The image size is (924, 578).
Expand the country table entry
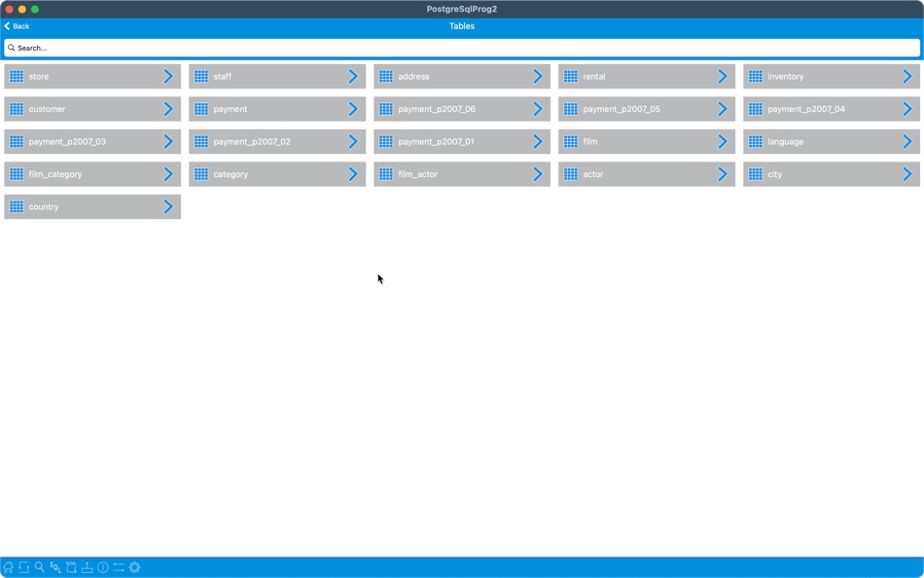coord(167,206)
